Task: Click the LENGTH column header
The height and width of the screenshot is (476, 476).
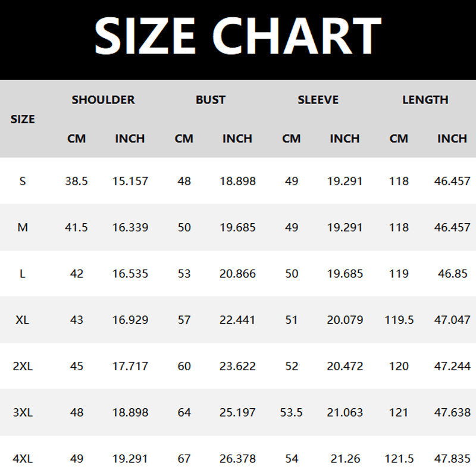Action: (x=425, y=100)
